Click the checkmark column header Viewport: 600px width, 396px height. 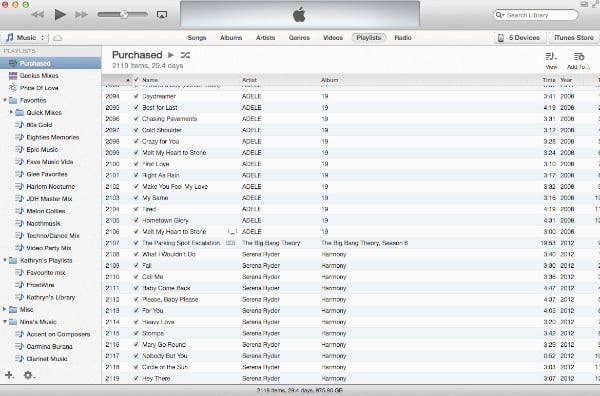[x=136, y=80]
